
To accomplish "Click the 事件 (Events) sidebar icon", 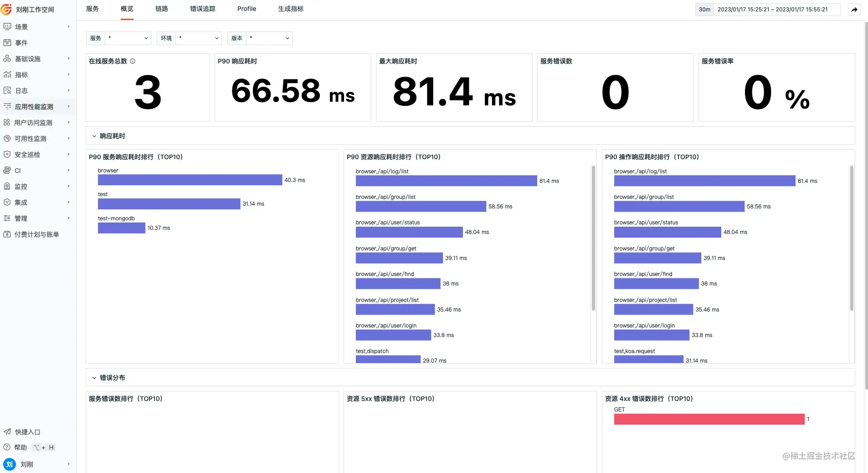I will point(7,43).
